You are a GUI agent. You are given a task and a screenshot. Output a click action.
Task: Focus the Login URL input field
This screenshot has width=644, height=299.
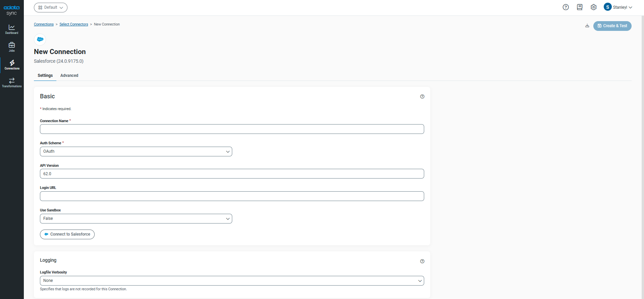tap(232, 196)
